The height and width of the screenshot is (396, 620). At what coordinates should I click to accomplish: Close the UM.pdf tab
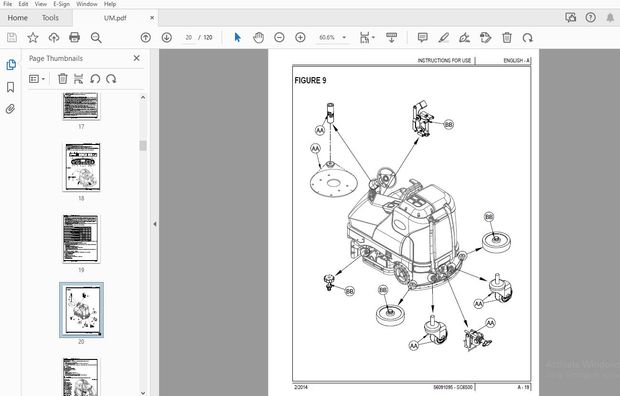pyautogui.click(x=152, y=18)
